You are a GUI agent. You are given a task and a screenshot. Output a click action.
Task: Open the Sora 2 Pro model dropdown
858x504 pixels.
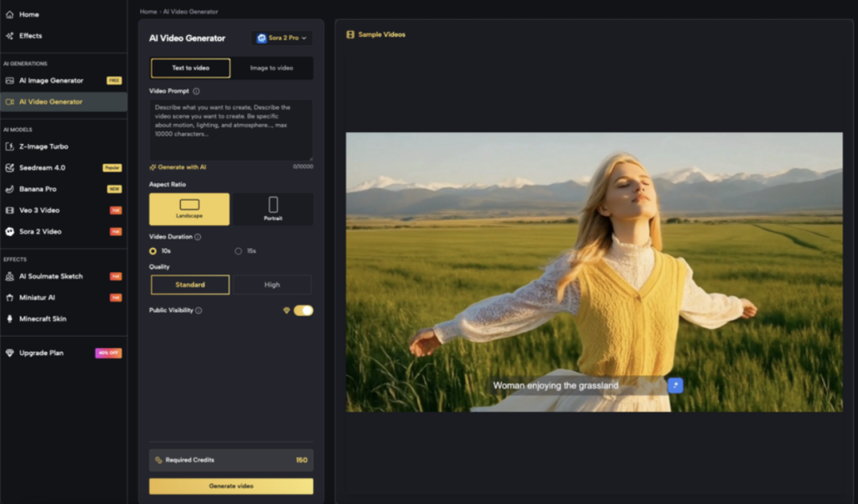coord(282,39)
